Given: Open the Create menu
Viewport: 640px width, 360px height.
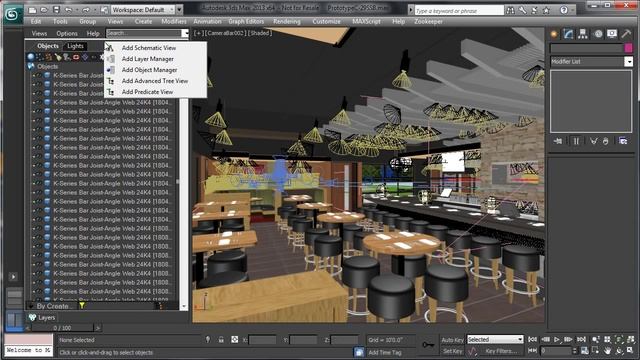Looking at the screenshot, I should pyautogui.click(x=143, y=21).
